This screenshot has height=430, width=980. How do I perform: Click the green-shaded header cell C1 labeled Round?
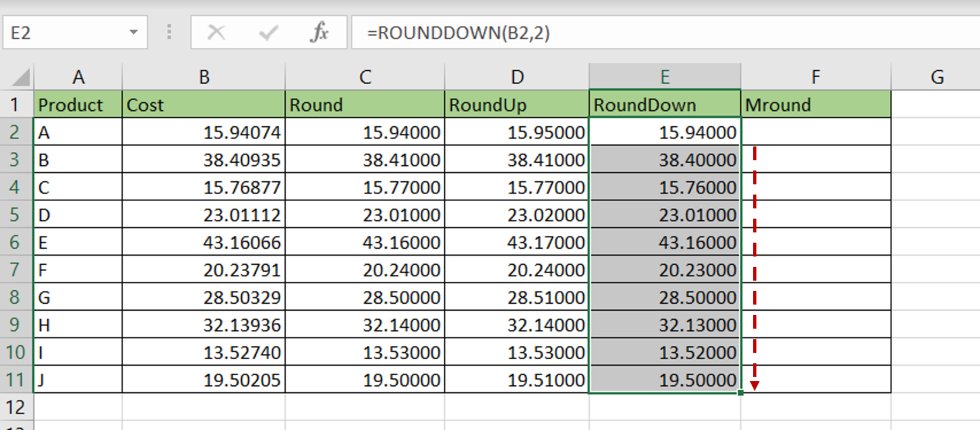364,104
